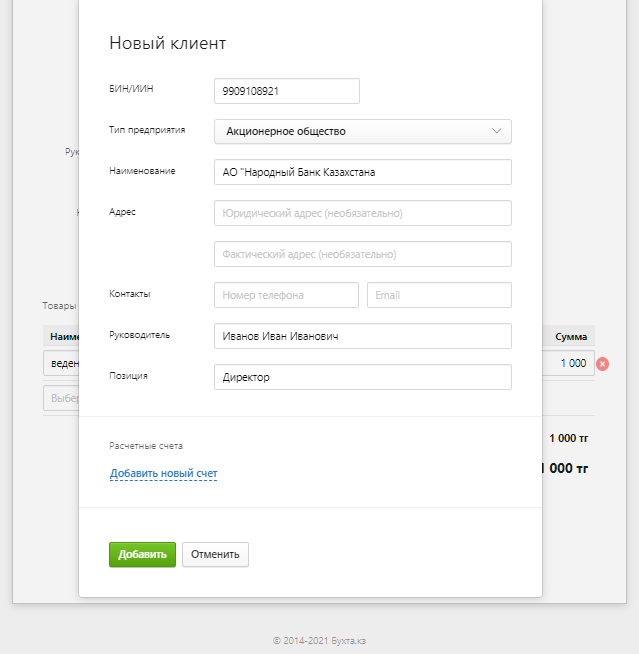Open the Бухта.кз footer copyright text
Viewport: 639px width, 654px height.
click(x=320, y=641)
